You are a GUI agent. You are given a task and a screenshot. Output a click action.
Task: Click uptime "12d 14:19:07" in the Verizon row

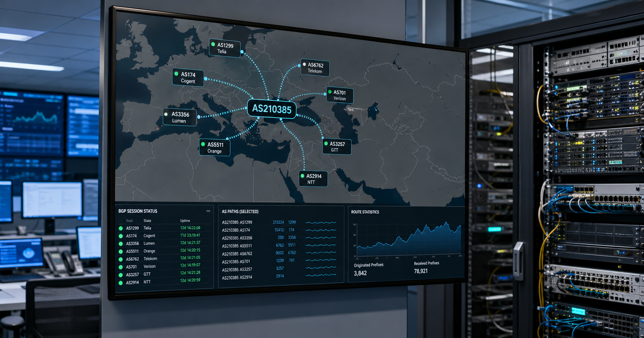coord(190,265)
